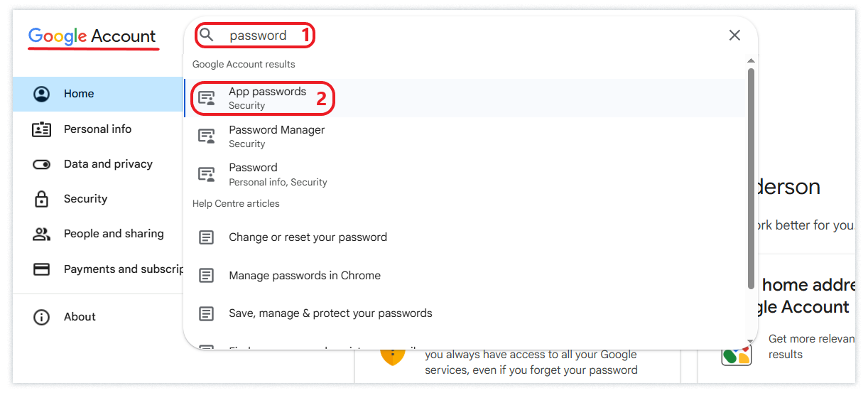Click the search magnifier icon
Screen dimensions: 868x393
coord(206,35)
